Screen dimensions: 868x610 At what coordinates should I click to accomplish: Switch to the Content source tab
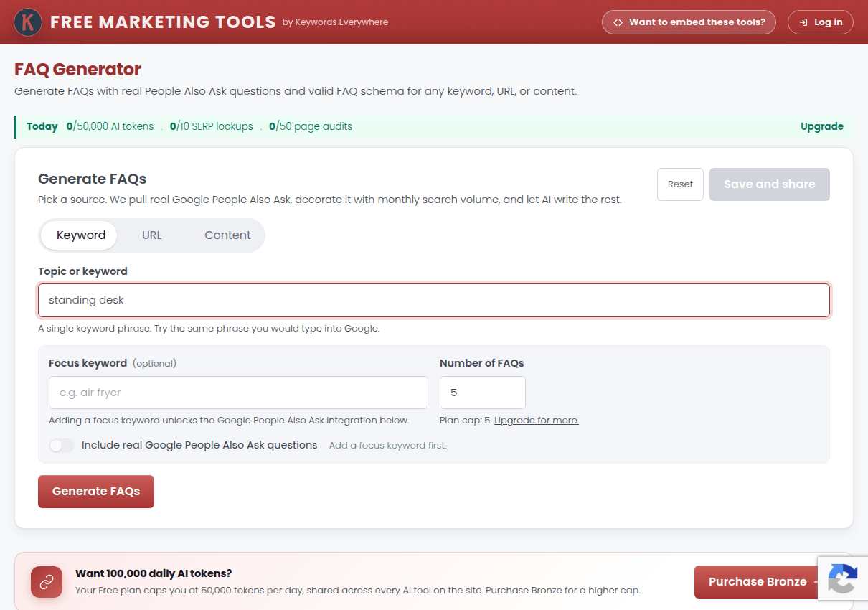(227, 235)
